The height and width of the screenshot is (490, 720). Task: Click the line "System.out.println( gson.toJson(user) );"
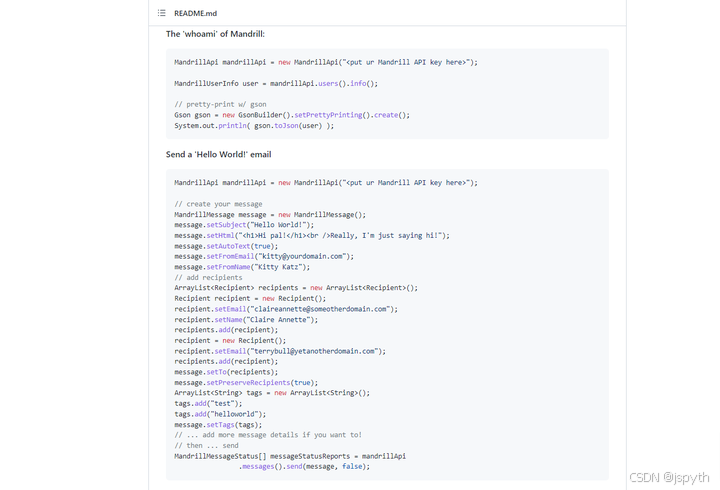click(x=254, y=125)
